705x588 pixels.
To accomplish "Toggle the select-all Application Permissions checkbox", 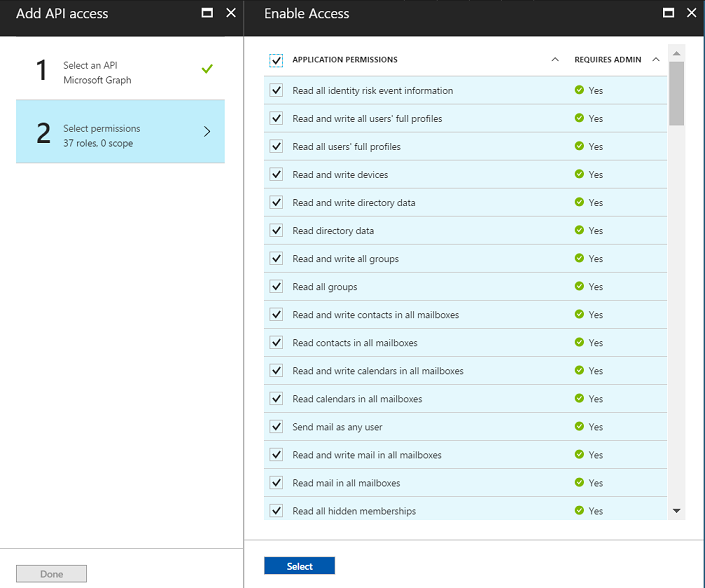I will [x=276, y=60].
